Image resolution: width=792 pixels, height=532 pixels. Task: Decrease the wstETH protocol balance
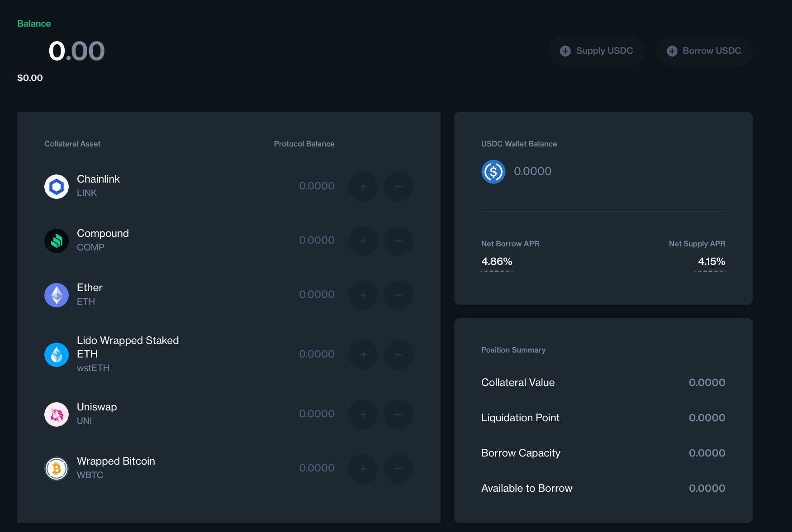[x=398, y=355]
